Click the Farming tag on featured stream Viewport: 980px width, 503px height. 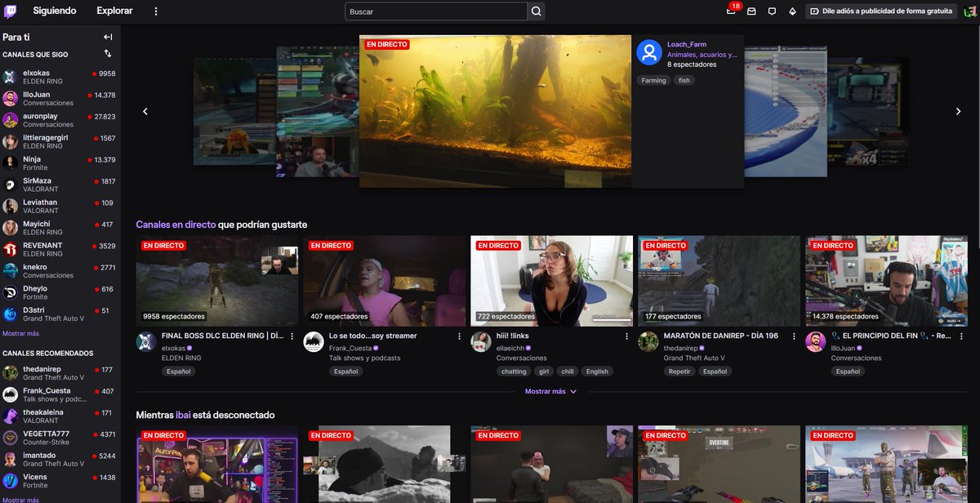click(653, 80)
